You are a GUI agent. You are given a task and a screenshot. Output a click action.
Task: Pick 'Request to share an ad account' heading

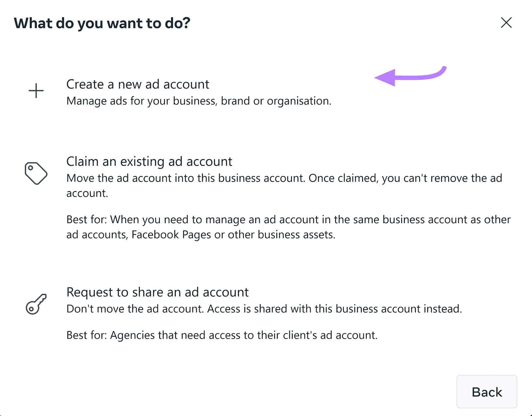[157, 292]
